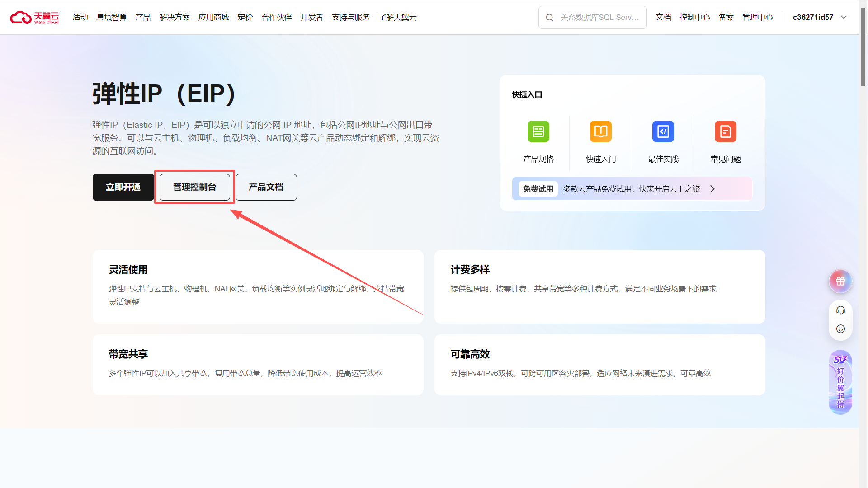Click the 管理控制台 button
Screen dimensions: 868x488
[x=195, y=187]
